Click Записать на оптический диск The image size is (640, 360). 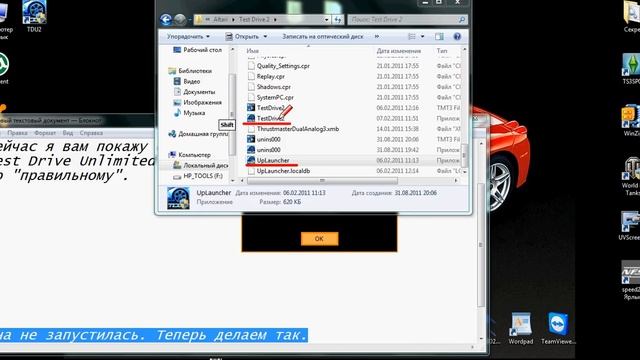(322, 37)
